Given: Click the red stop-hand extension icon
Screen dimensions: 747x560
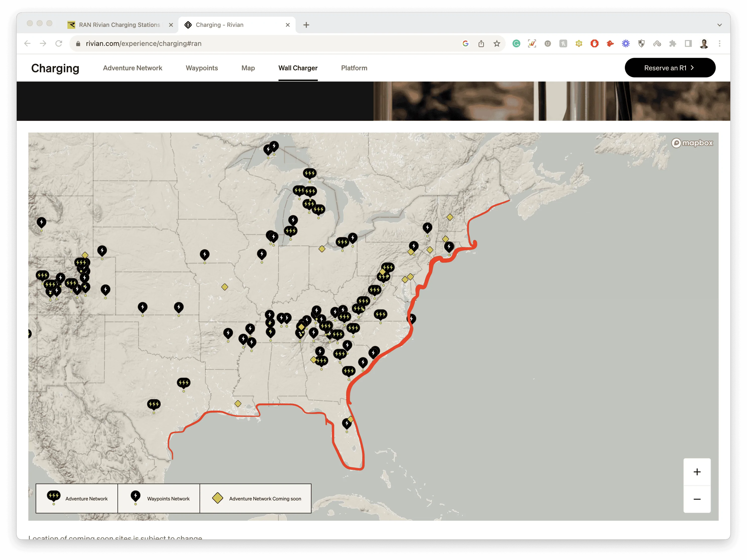Looking at the screenshot, I should click(594, 44).
